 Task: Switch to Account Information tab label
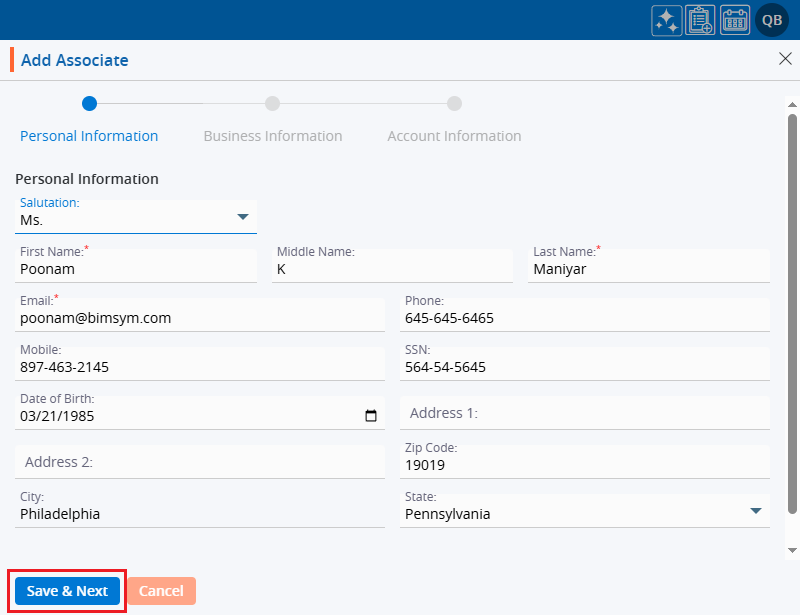pos(454,136)
